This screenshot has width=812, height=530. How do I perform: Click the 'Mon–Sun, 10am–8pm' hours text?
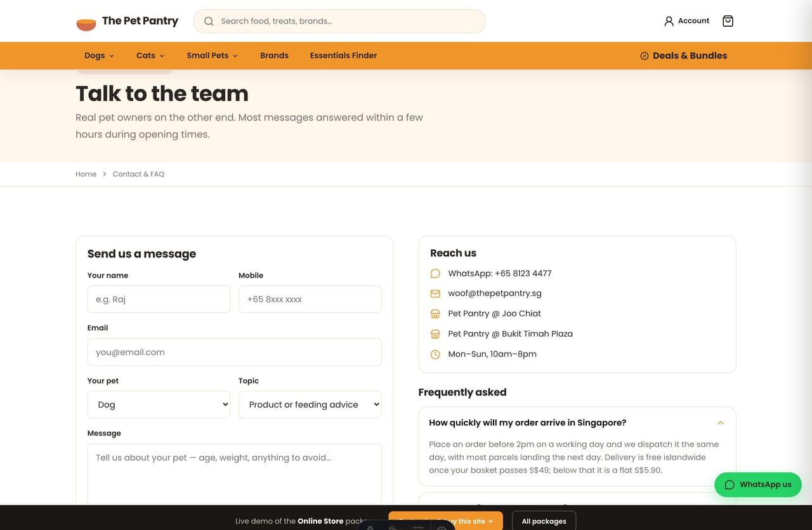492,354
